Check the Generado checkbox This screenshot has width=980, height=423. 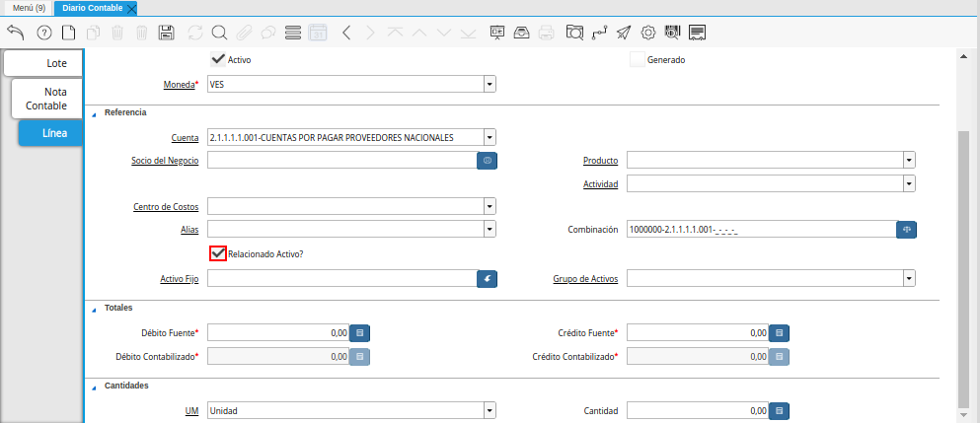point(637,59)
